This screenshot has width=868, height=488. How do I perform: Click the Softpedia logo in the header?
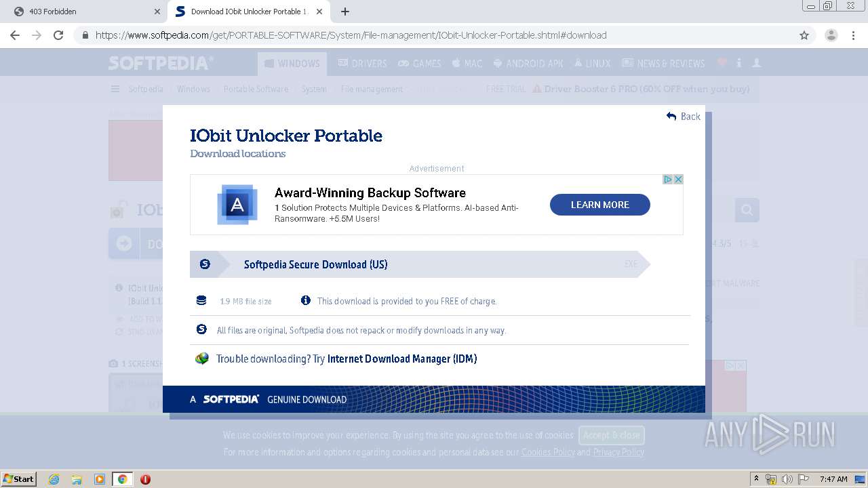[161, 63]
